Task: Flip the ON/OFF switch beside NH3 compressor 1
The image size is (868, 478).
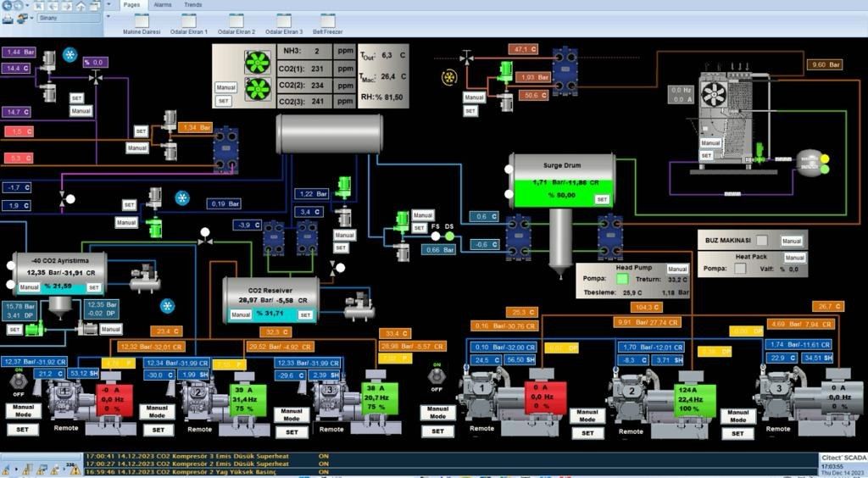Action: (437, 377)
